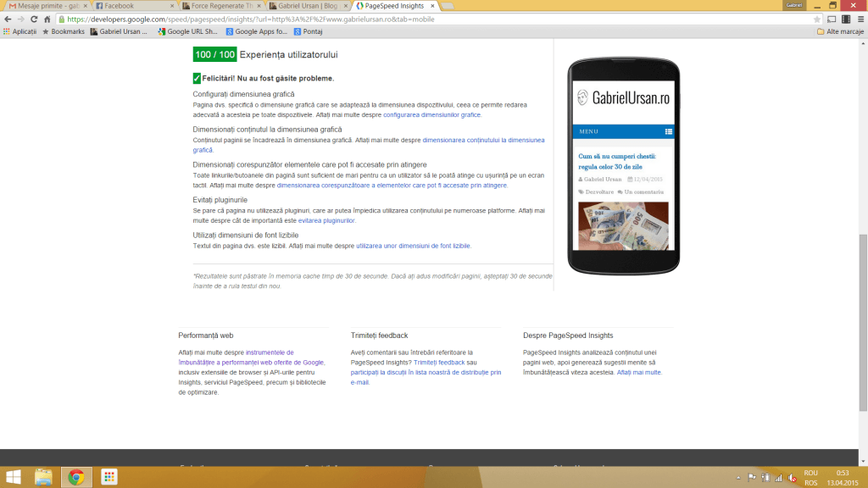The image size is (868, 488).
Task: Click the vertical scrollbar thumb
Action: [863, 323]
